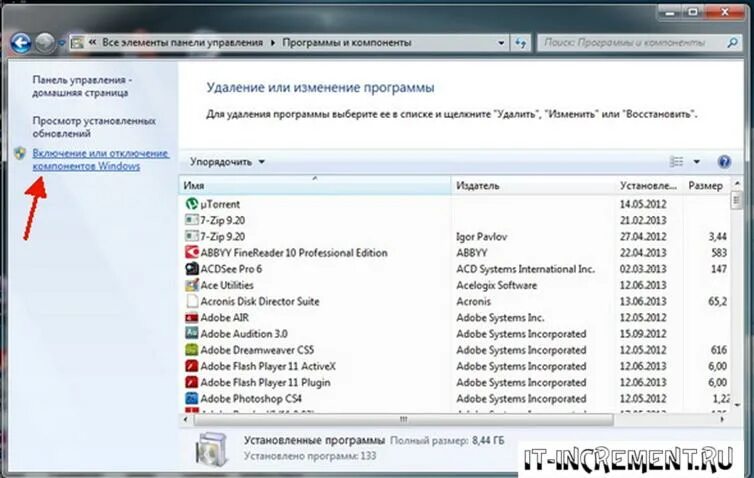
Task: Sort by Установлено date column header
Action: point(649,186)
